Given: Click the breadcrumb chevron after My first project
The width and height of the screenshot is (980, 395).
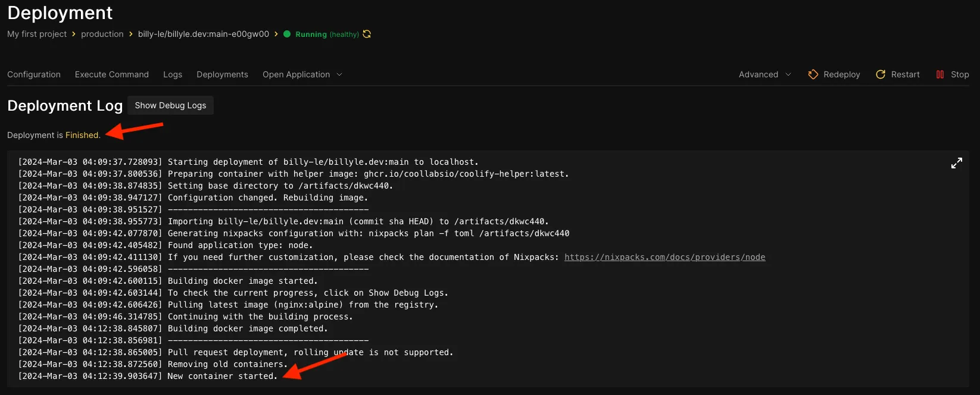Looking at the screenshot, I should coord(74,34).
